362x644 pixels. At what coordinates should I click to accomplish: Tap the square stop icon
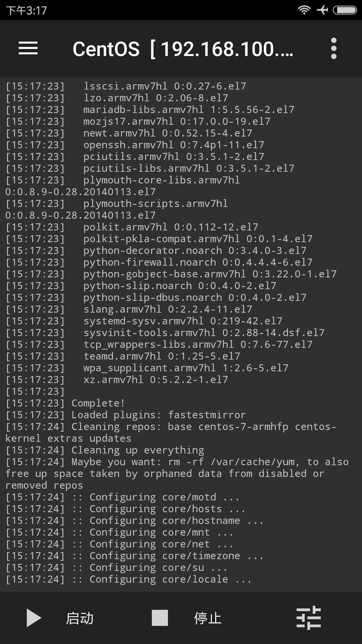pos(160,618)
